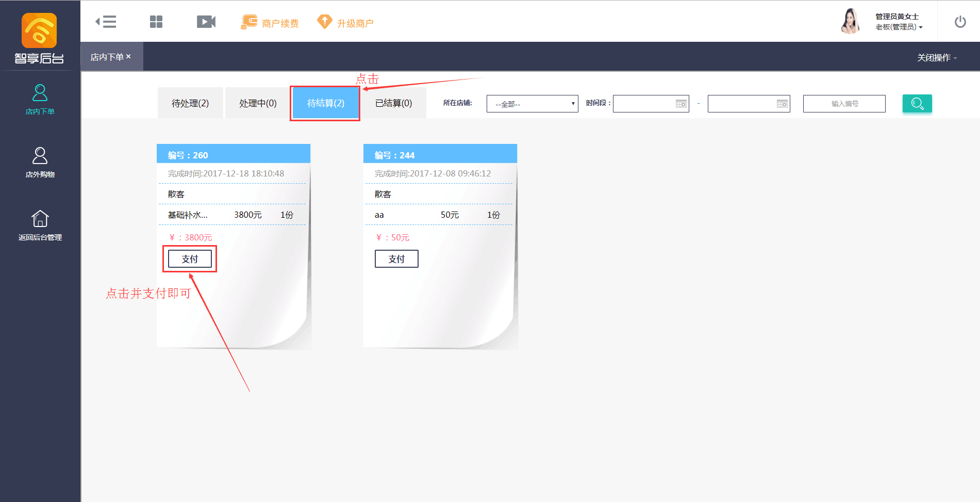
Task: Close the 店内下单 tab
Action: [128, 56]
